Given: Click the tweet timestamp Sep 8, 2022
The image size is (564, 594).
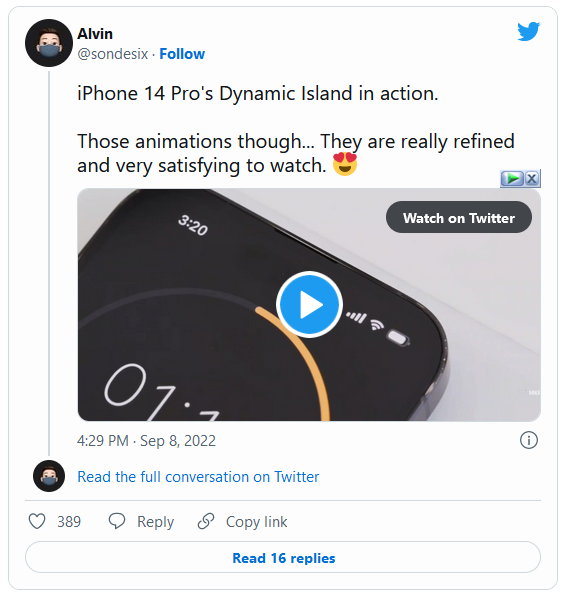Looking at the screenshot, I should click(178, 441).
